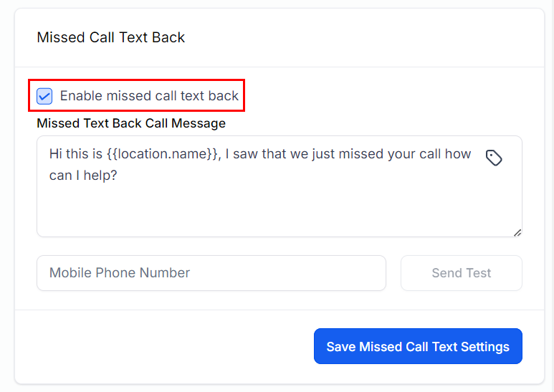Click the word "Hi" starting the message
Screen dimensions: 554x392
(x=56, y=154)
